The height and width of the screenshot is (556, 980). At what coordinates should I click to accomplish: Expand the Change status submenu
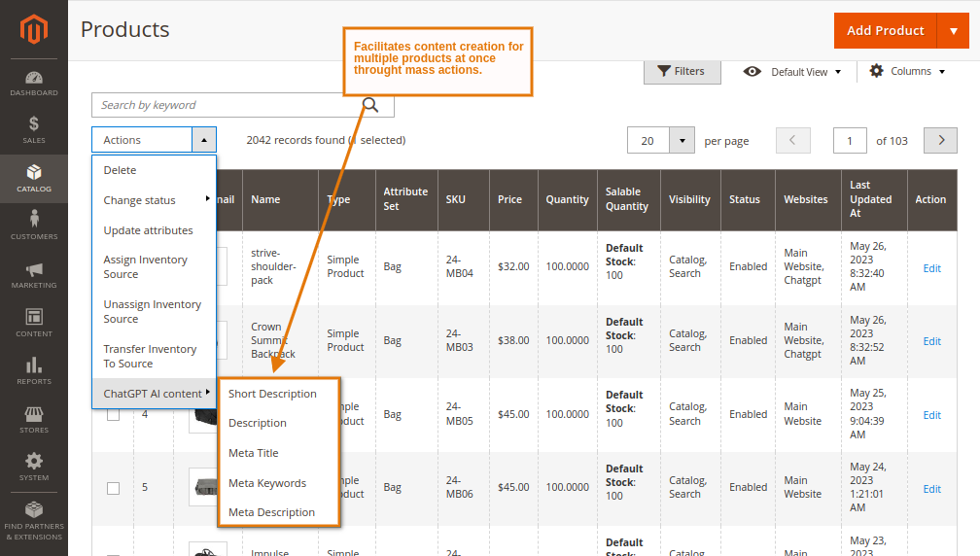click(x=154, y=200)
